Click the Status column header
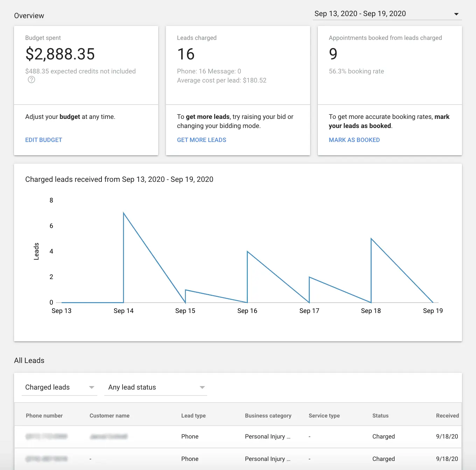Screen dimensions: 476x470 point(380,416)
